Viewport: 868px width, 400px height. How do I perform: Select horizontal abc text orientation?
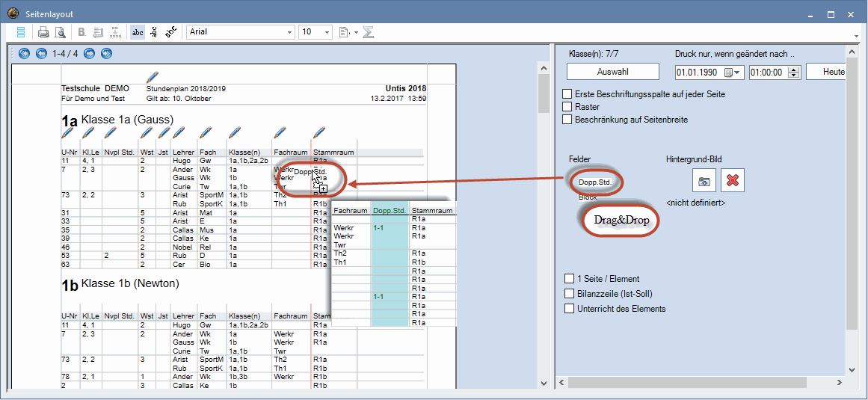pos(138,32)
